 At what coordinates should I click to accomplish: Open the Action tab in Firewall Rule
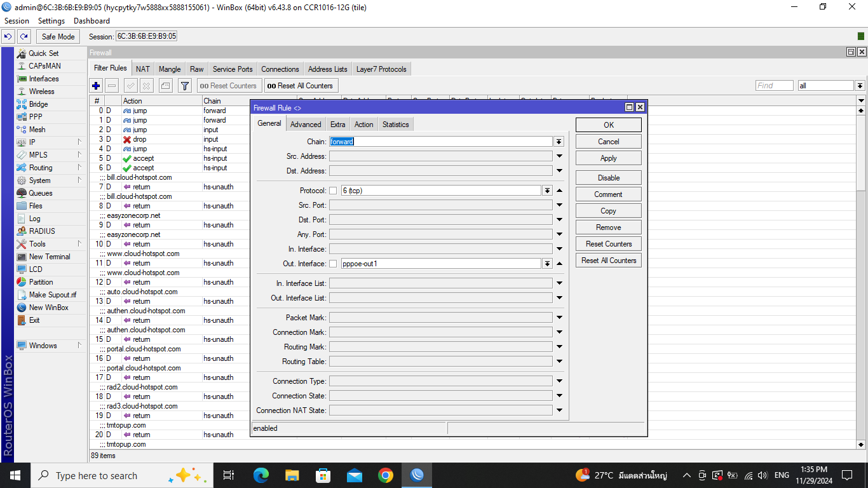364,125
